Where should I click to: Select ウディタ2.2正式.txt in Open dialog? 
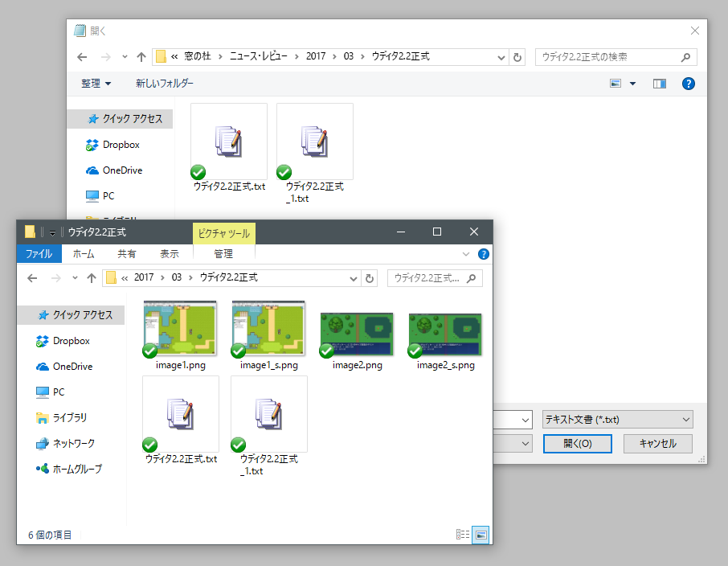pyautogui.click(x=229, y=147)
